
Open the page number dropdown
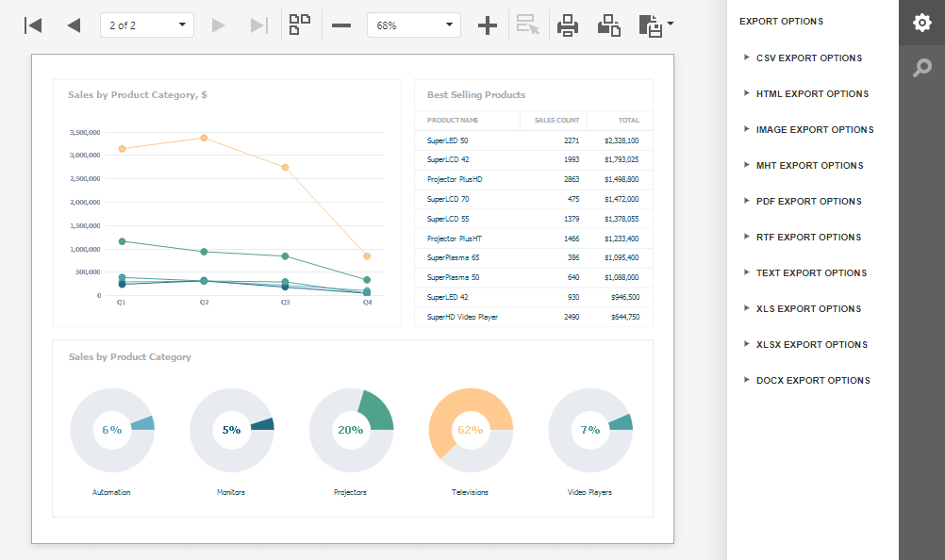[146, 25]
